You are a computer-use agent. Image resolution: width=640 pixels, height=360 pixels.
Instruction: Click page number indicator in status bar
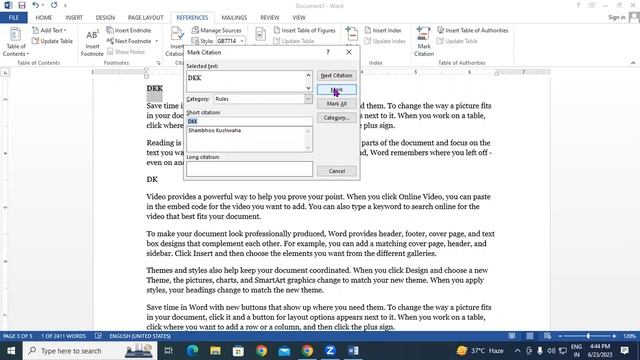coord(18,336)
